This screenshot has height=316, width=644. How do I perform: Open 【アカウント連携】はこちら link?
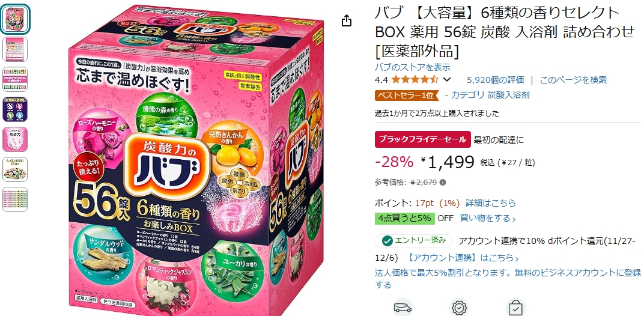point(463,258)
